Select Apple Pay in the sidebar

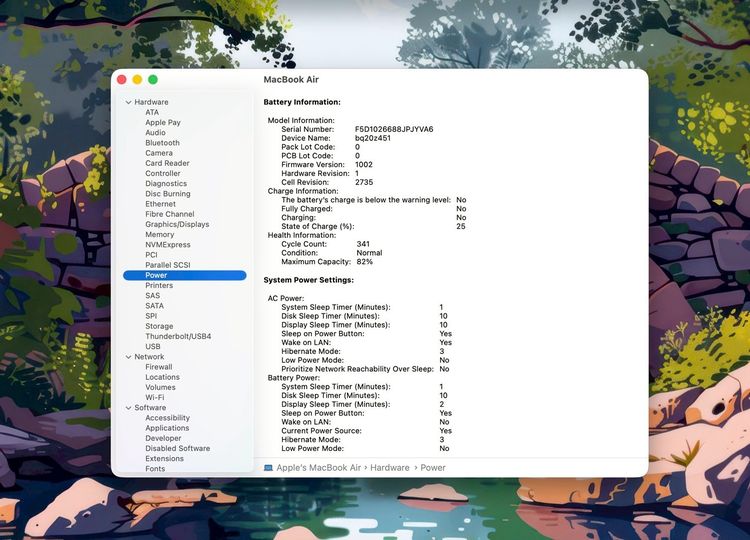coord(163,122)
